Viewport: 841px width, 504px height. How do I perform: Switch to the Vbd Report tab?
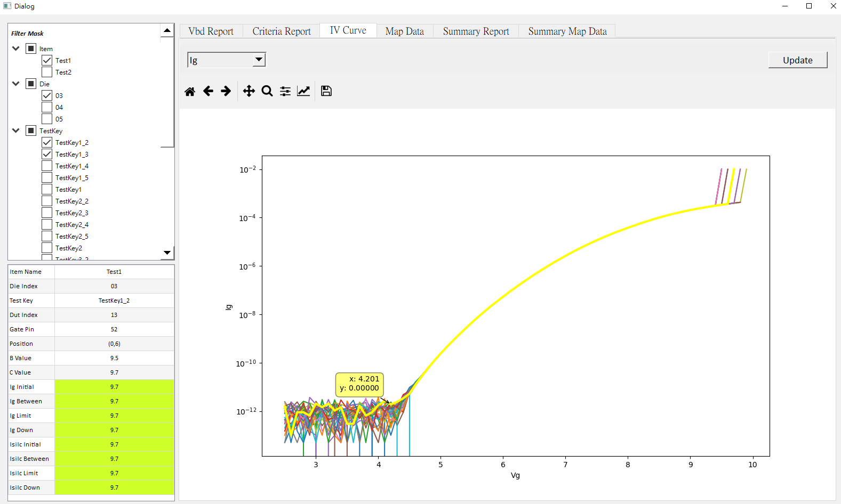tap(211, 31)
